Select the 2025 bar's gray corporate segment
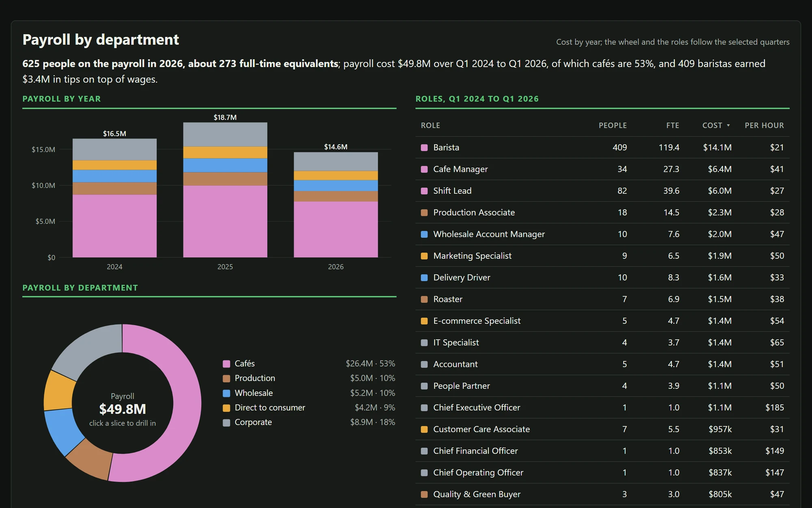 pyautogui.click(x=225, y=135)
